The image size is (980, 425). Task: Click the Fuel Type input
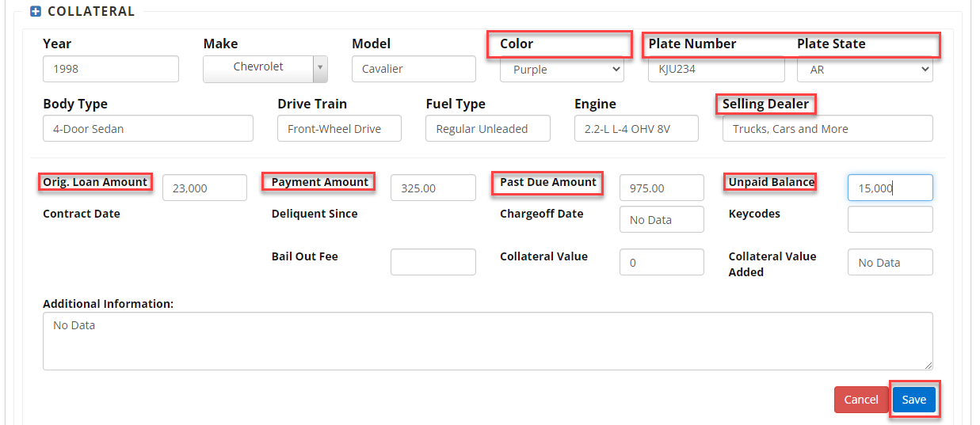point(487,129)
